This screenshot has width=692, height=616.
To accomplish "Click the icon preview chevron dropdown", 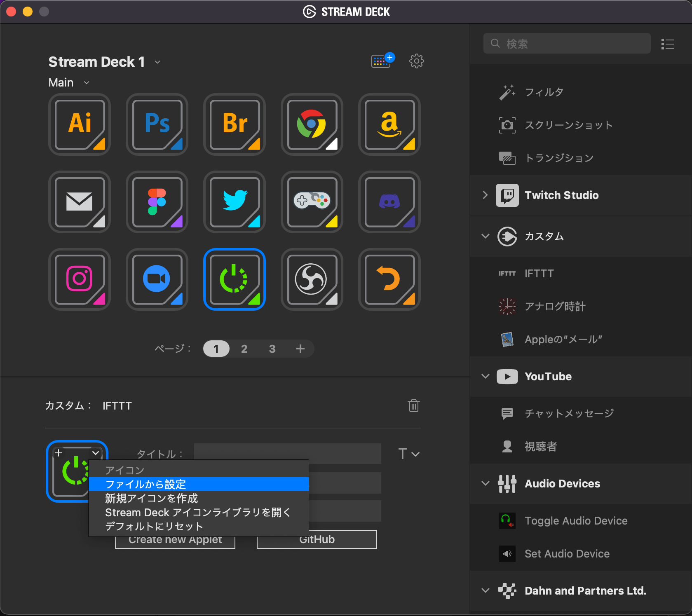I will click(x=96, y=453).
